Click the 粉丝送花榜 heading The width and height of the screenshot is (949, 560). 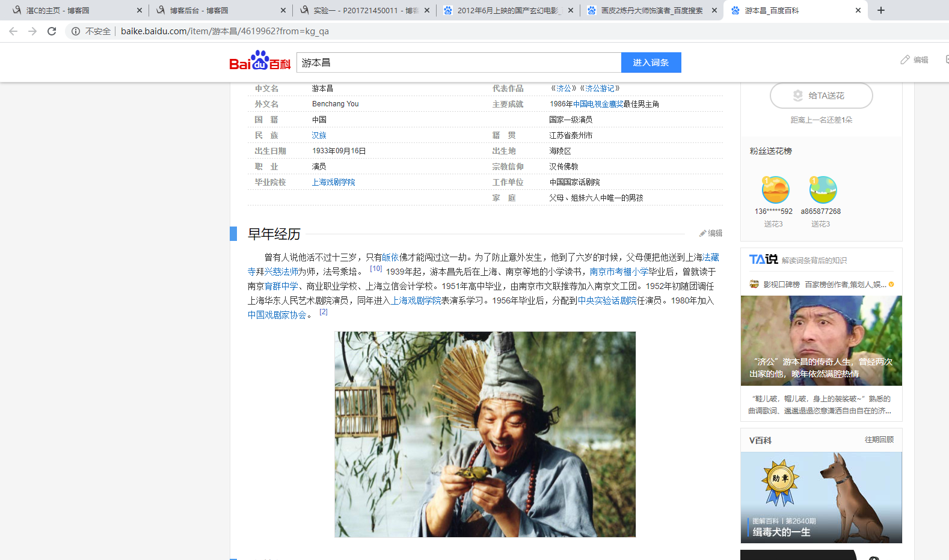tap(771, 151)
